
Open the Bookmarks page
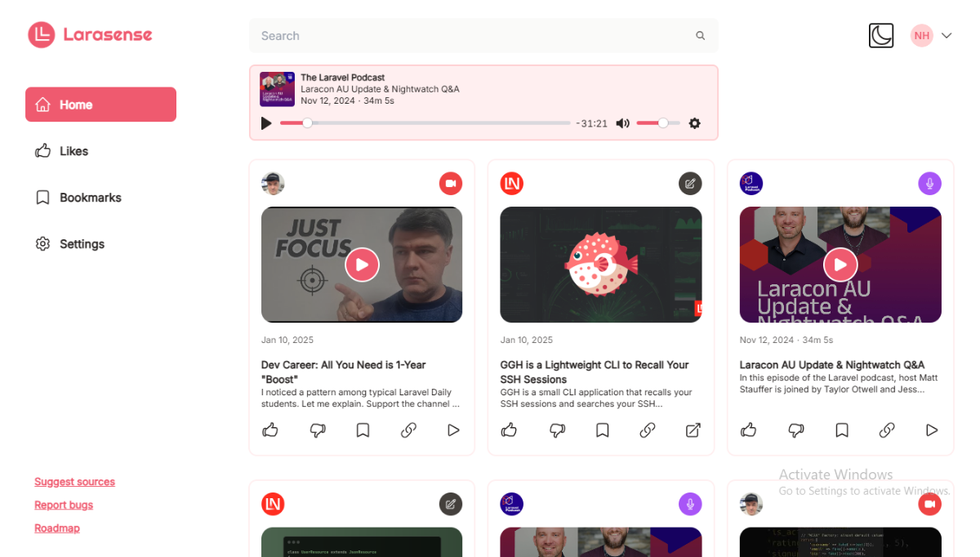(x=78, y=198)
